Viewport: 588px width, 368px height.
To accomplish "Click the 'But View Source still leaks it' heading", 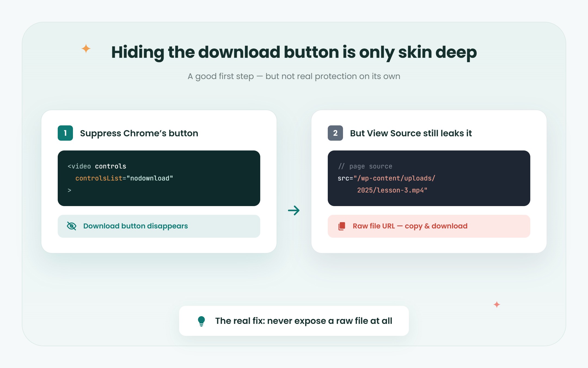I will point(411,133).
